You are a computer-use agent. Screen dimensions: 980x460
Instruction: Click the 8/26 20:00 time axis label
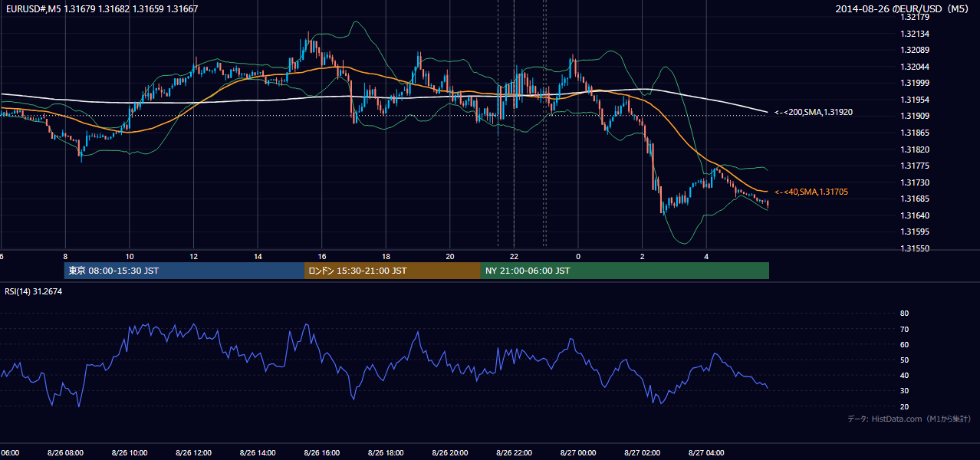pyautogui.click(x=450, y=453)
